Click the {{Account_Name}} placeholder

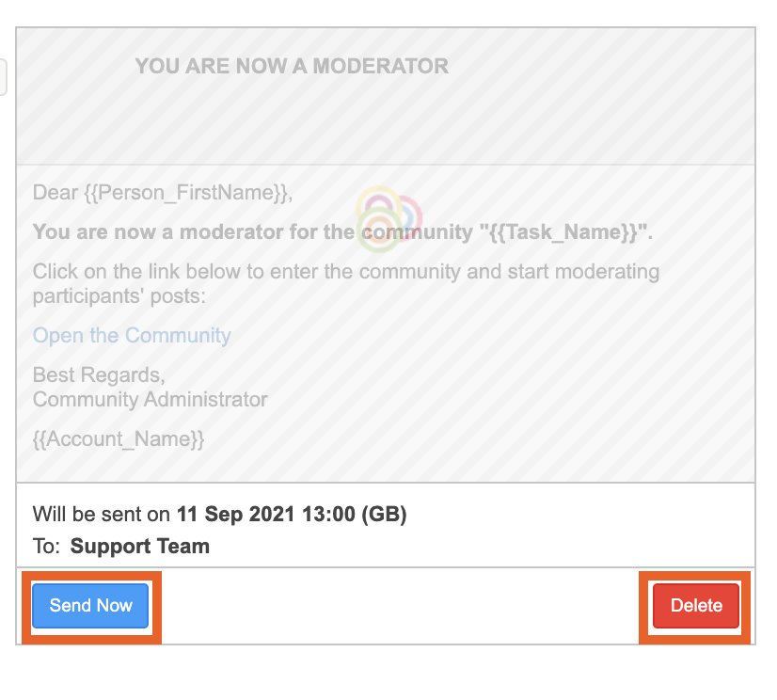pos(119,439)
